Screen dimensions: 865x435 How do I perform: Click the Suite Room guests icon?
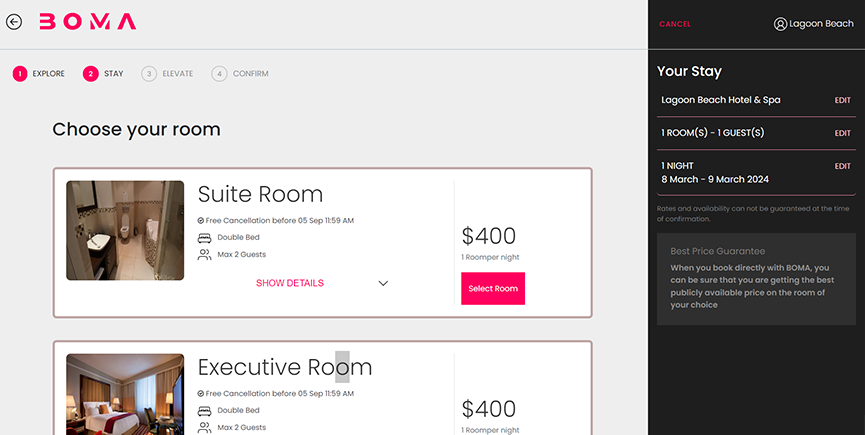pos(204,255)
